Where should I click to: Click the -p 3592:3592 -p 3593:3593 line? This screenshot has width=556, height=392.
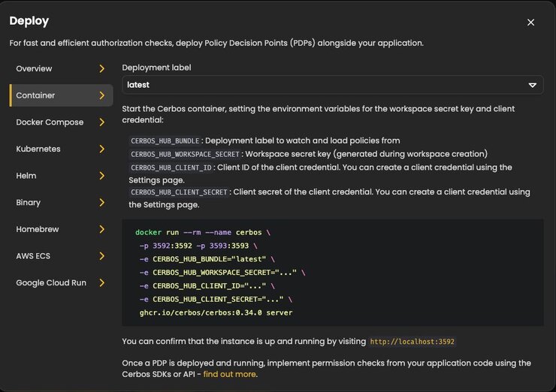coord(198,246)
